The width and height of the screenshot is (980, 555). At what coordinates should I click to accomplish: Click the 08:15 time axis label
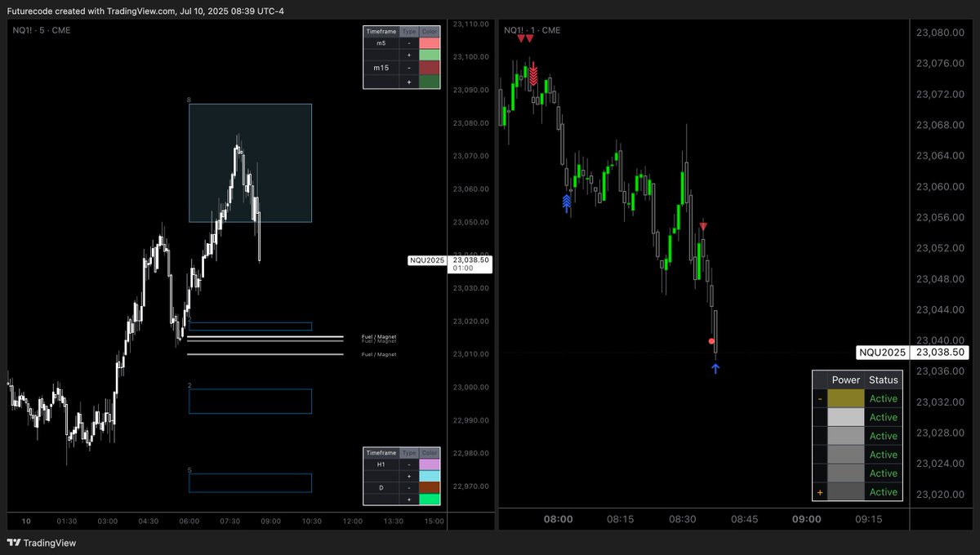coord(620,519)
